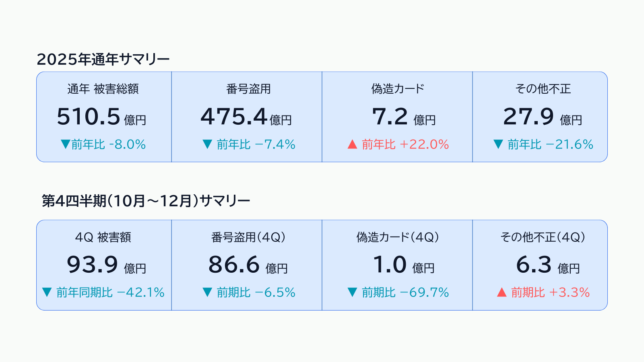Click the 通年 被害総額 card label
Image resolution: width=644 pixels, height=362 pixels.
(103, 89)
